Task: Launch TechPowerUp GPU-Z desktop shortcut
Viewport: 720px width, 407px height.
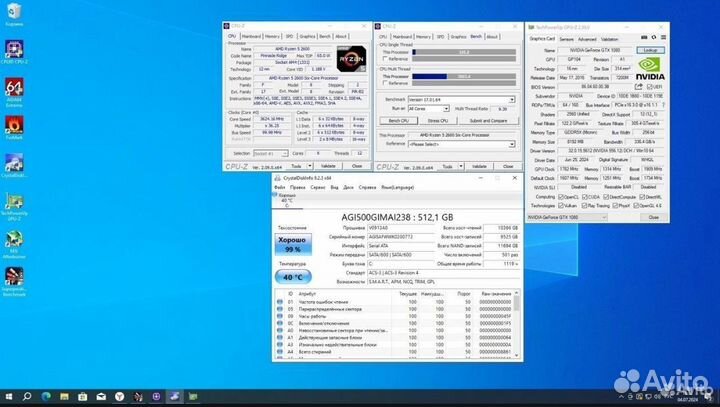Action: click(14, 206)
